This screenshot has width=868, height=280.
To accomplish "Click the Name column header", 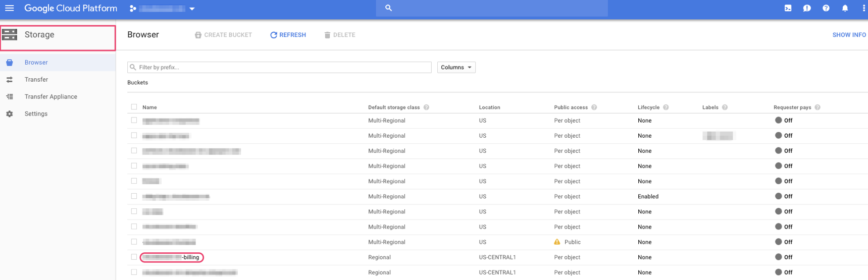I will pyautogui.click(x=149, y=107).
